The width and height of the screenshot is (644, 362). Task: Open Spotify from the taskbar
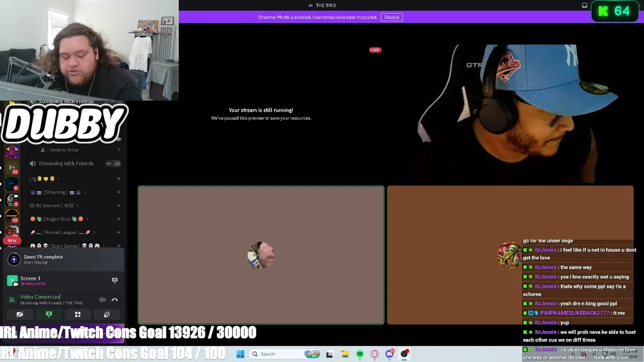[360, 354]
